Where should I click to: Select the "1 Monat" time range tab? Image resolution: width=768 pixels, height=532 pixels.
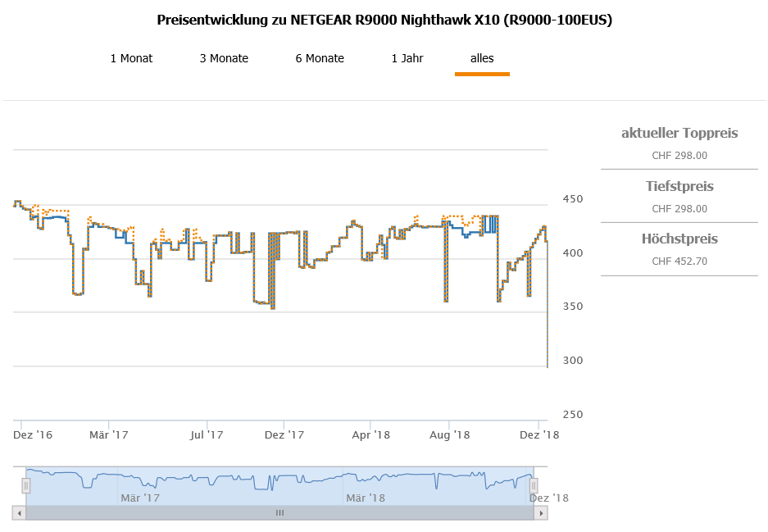pos(131,58)
